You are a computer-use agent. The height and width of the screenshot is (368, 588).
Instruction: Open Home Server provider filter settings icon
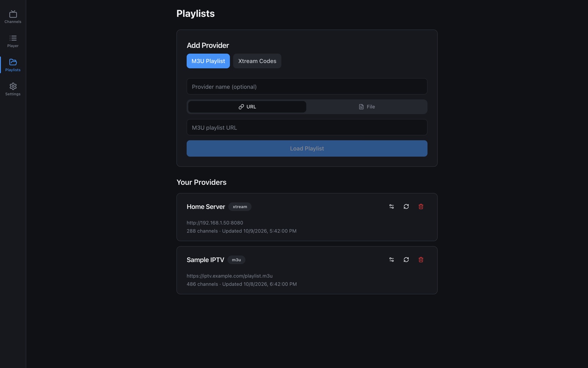pos(391,207)
